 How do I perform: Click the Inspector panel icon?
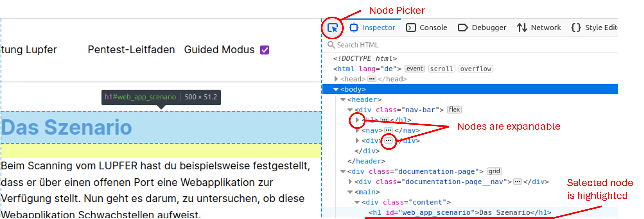(354, 28)
